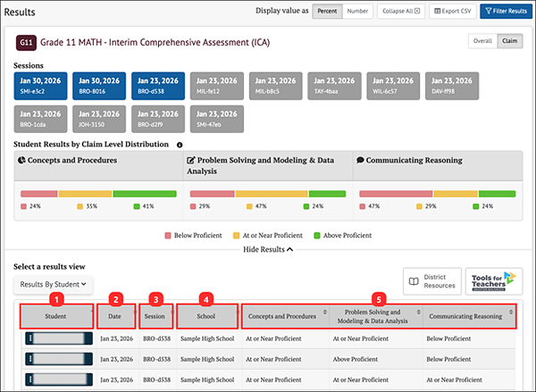This screenshot has height=392, width=536.
Task: Toggle session WIL-6c57
Action: tap(393, 86)
